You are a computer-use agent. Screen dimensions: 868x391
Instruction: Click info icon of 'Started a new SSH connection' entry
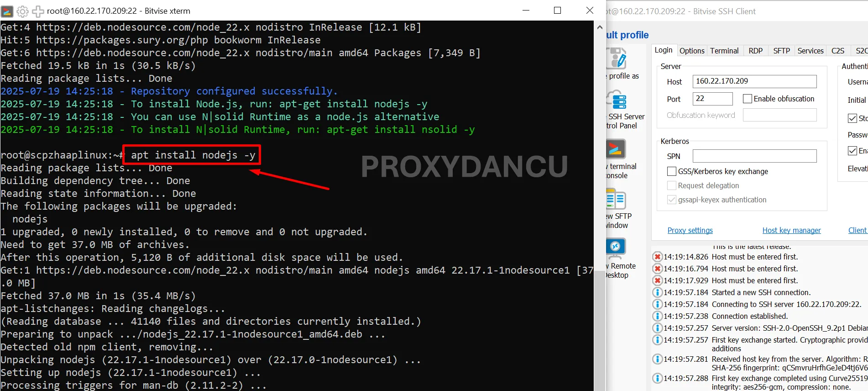point(658,292)
